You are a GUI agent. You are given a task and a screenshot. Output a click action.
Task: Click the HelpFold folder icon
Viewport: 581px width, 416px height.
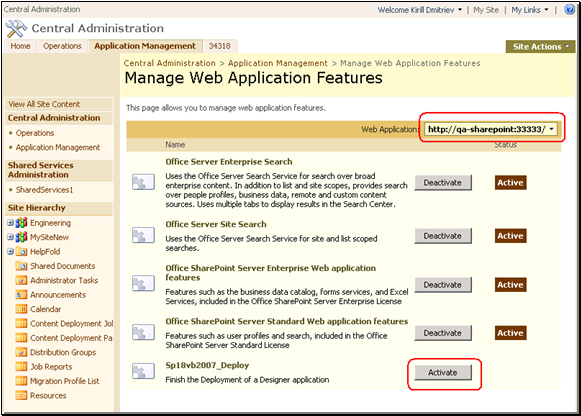click(x=21, y=252)
